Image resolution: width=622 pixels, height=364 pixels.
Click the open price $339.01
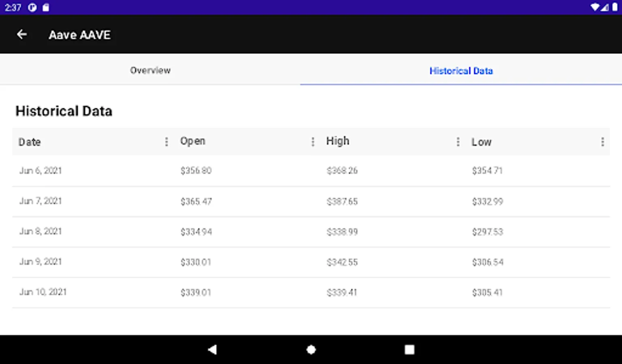196,292
